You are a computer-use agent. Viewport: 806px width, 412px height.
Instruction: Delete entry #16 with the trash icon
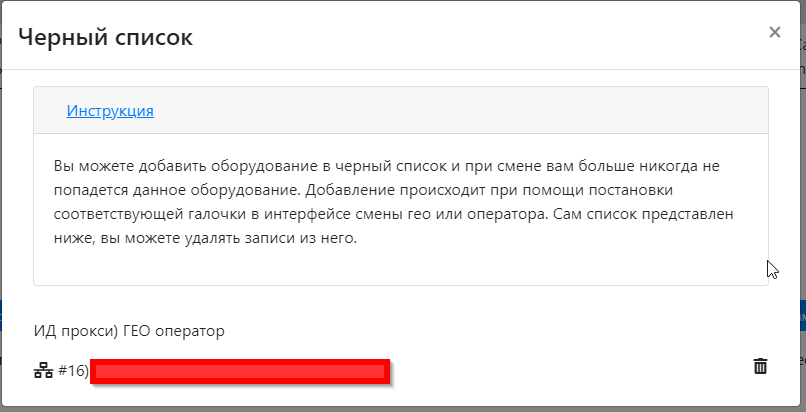pyautogui.click(x=760, y=366)
